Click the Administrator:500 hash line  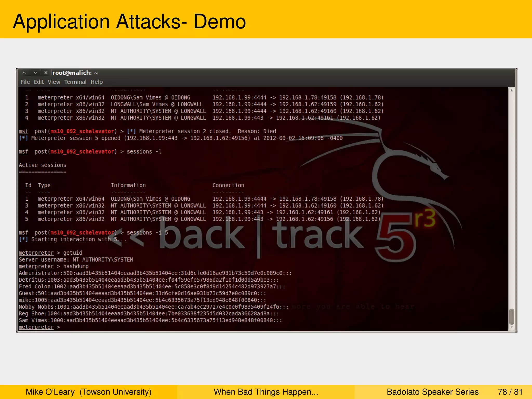click(155, 273)
